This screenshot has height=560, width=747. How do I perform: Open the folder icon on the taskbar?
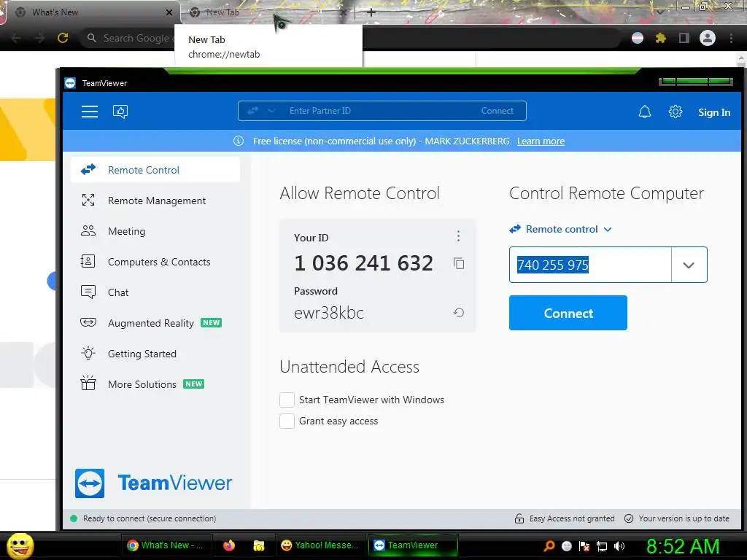pyautogui.click(x=259, y=545)
